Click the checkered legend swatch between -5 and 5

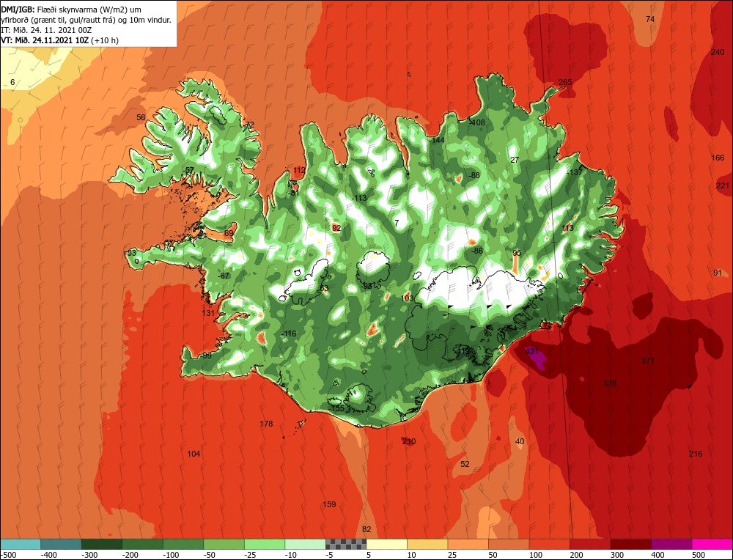pyautogui.click(x=346, y=544)
